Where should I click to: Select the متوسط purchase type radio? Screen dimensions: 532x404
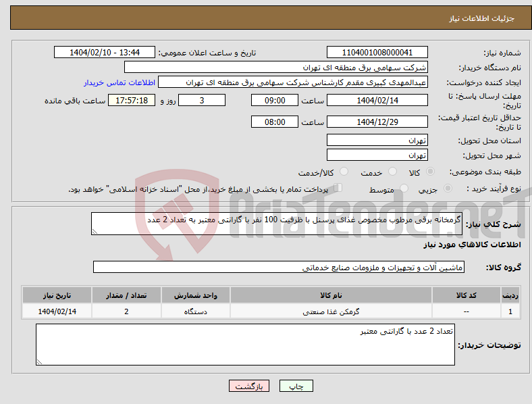point(404,188)
